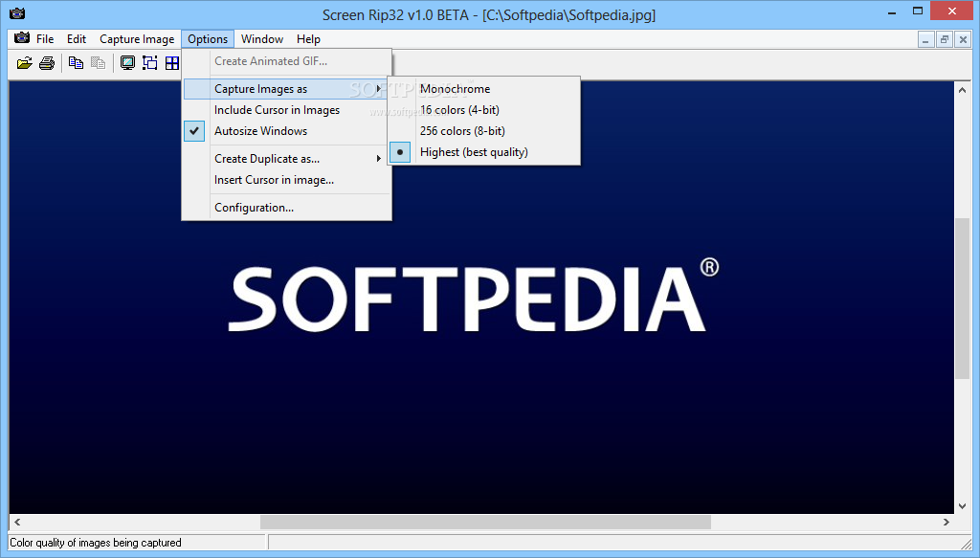This screenshot has width=980, height=558.
Task: Open the Edit menu
Action: [x=77, y=38]
